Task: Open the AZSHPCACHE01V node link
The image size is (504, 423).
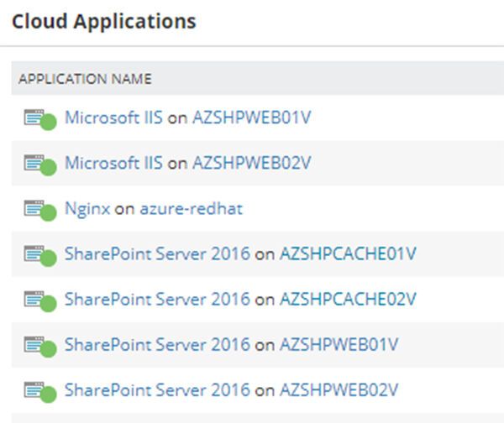Action: pos(348,253)
